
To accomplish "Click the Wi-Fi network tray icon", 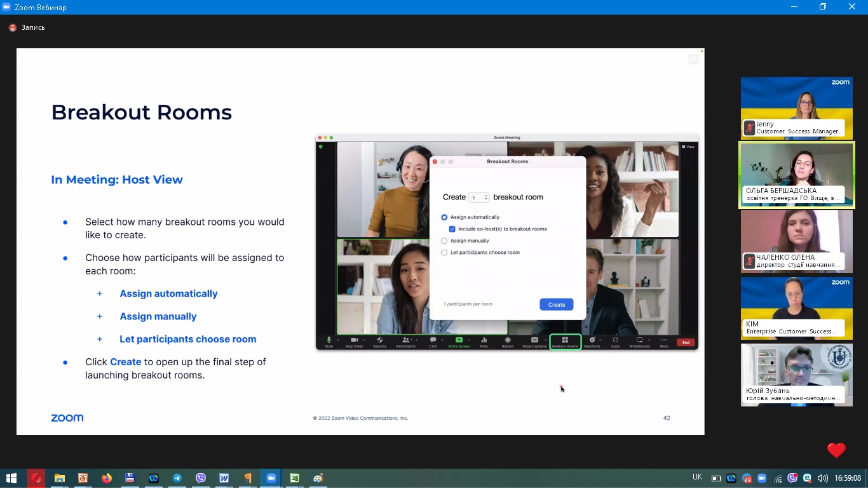I will (x=778, y=478).
